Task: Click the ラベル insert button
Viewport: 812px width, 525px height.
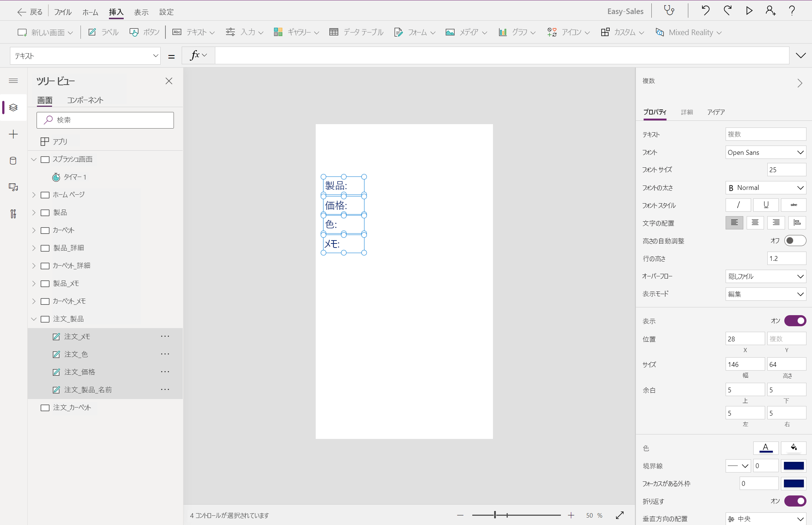Action: click(x=103, y=32)
